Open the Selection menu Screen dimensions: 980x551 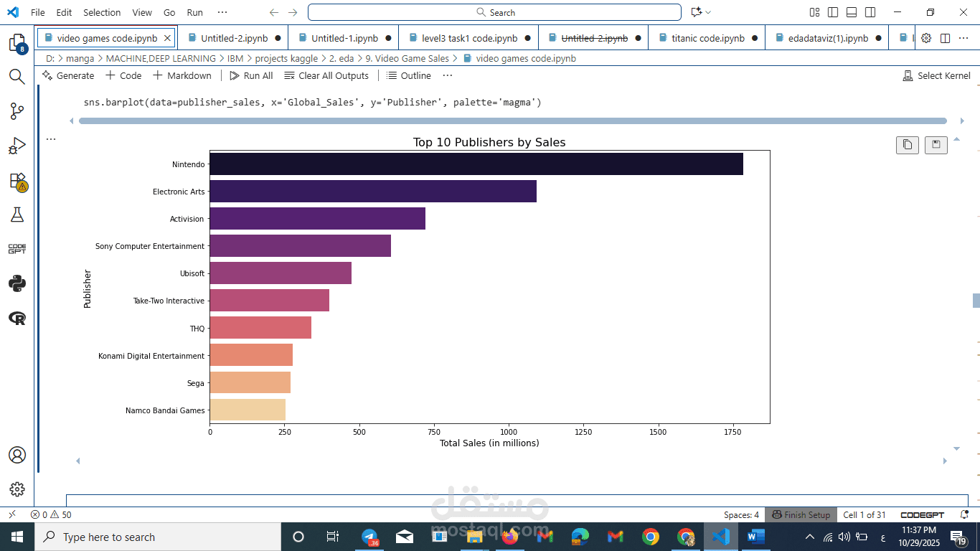click(102, 12)
